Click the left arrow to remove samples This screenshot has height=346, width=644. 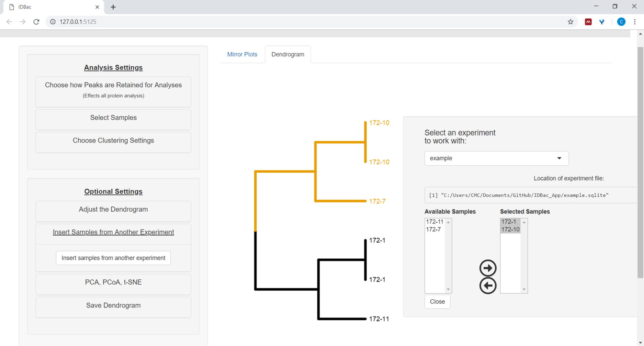click(488, 286)
